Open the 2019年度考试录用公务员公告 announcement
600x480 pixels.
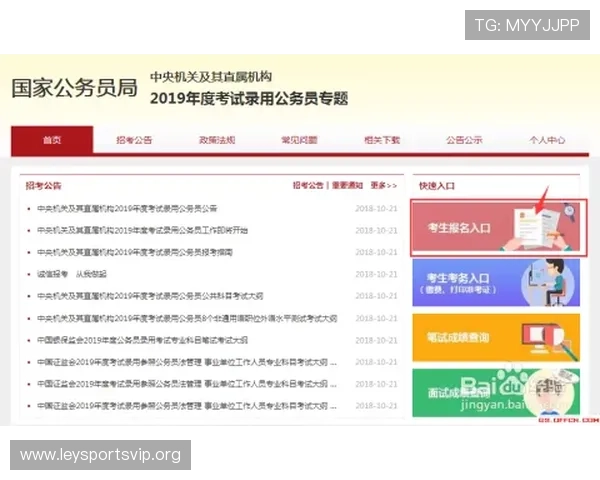click(127, 209)
